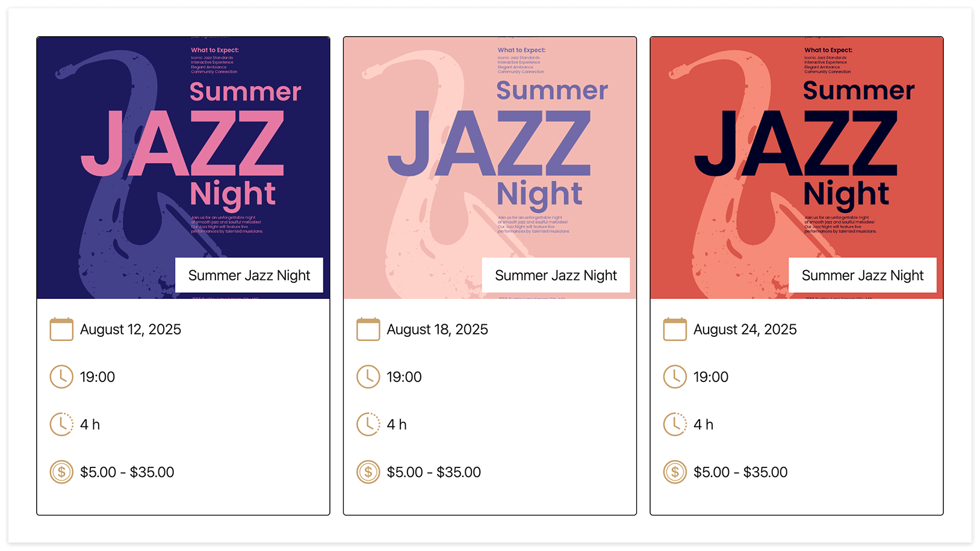
Task: Click the duration timer icon in the August 12 card
Action: tap(61, 425)
